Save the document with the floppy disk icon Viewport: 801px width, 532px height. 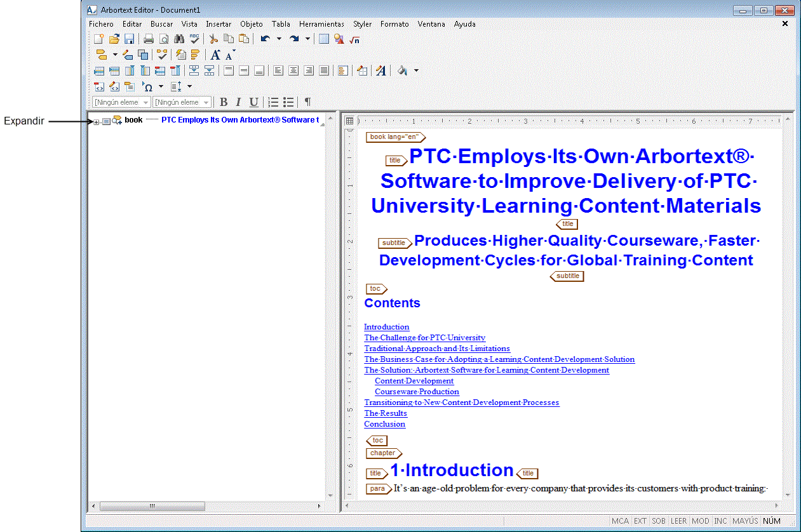129,39
